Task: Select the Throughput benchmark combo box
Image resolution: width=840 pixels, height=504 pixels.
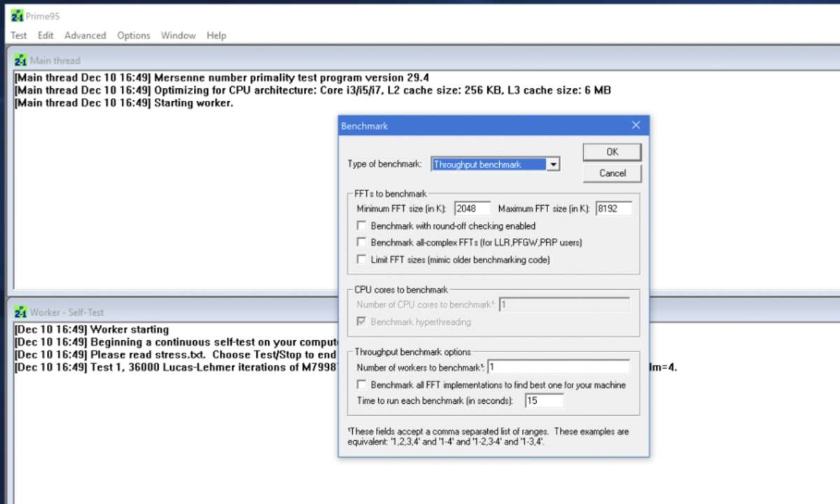Action: (496, 164)
